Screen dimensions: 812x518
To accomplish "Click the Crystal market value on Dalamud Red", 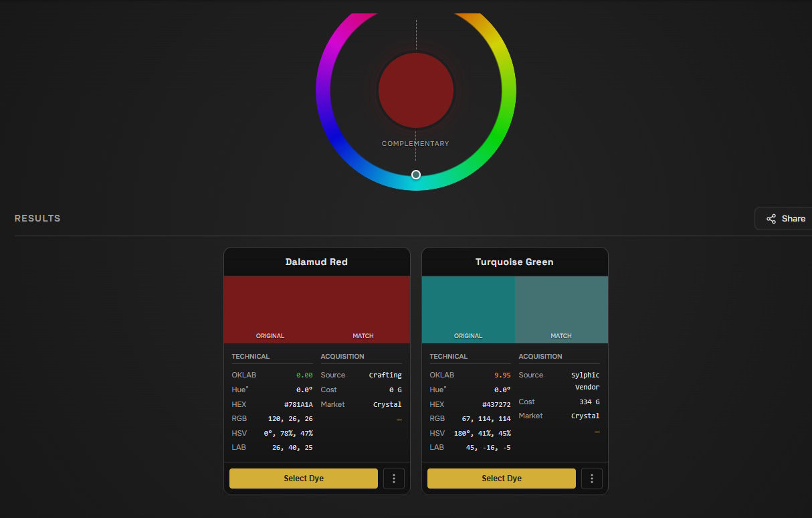I will coord(387,404).
